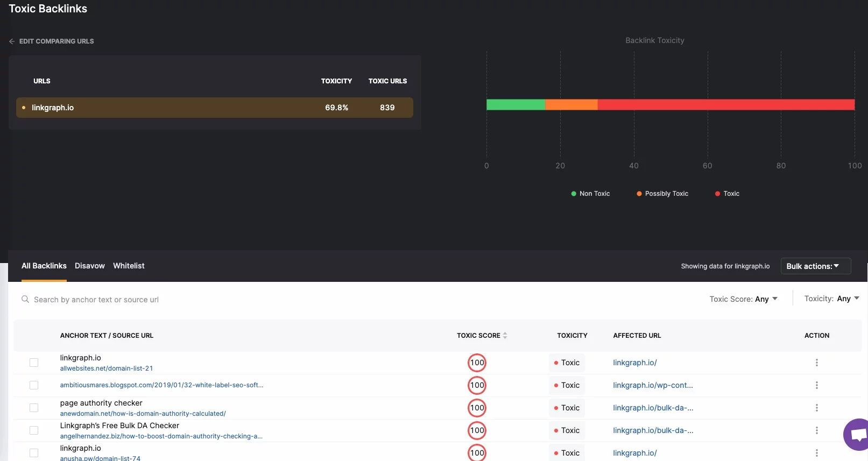Click the red Toxic segment of the chart bar

click(x=725, y=104)
